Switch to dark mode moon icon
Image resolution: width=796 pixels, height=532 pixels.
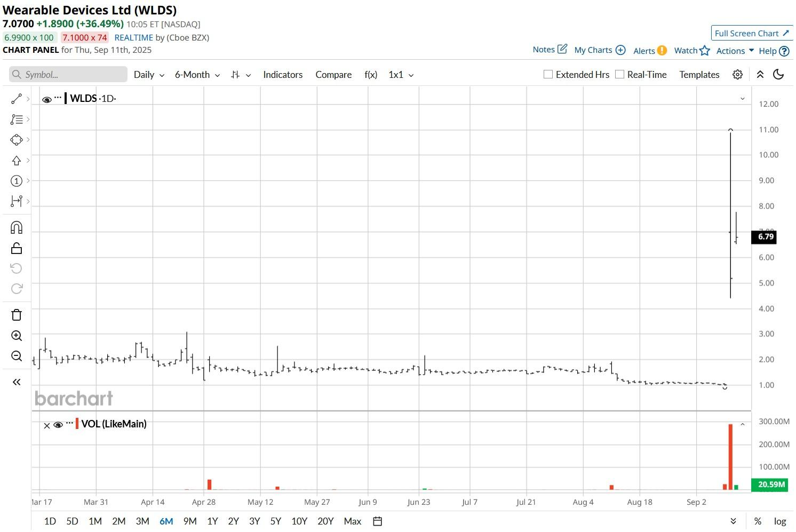point(778,75)
